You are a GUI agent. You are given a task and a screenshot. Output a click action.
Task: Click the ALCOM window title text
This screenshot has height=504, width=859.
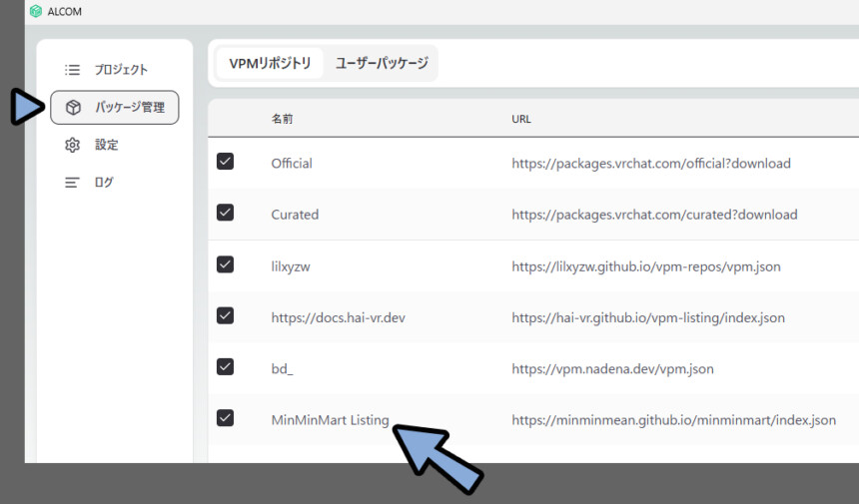tap(65, 12)
